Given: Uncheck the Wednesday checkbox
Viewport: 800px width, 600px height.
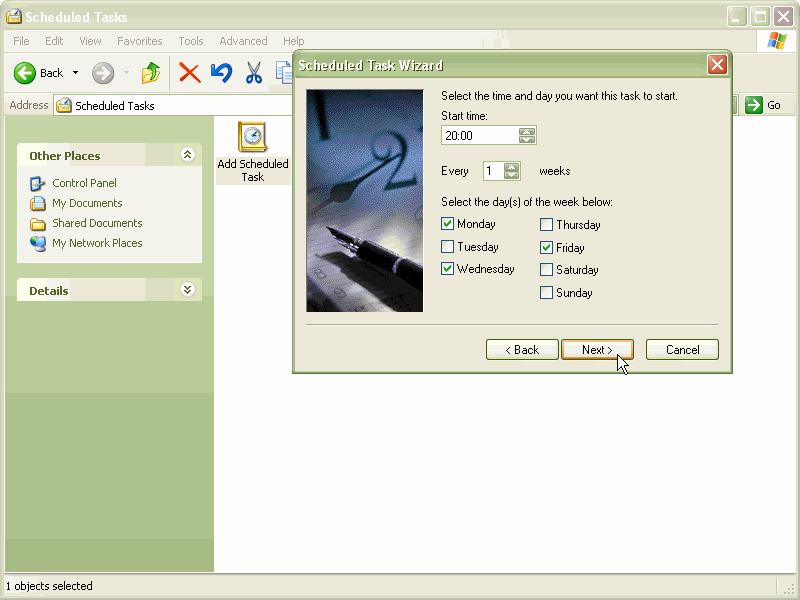Looking at the screenshot, I should (x=447, y=268).
